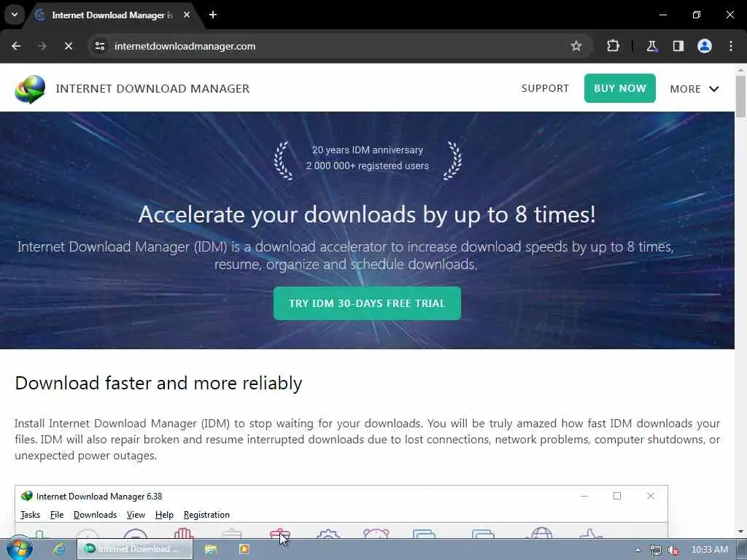Click the BUY NOW button

click(620, 88)
